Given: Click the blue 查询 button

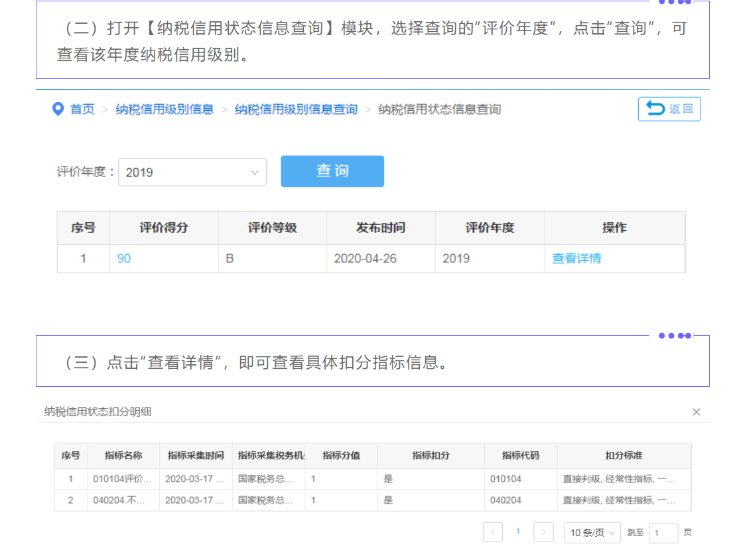Looking at the screenshot, I should [332, 171].
